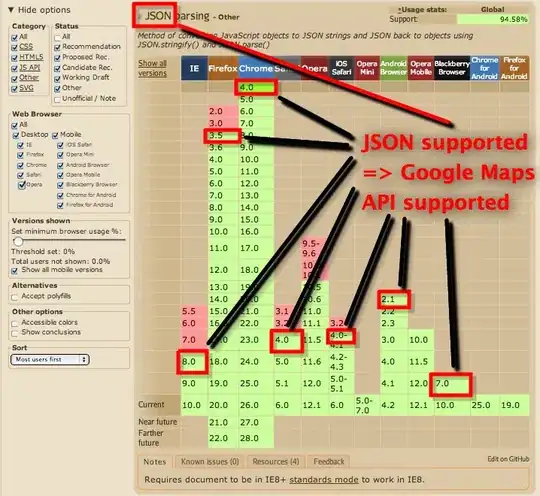The width and height of the screenshot is (540, 496).
Task: Select the Opera Mini 5.0-7.0 cell
Action: coord(367,405)
